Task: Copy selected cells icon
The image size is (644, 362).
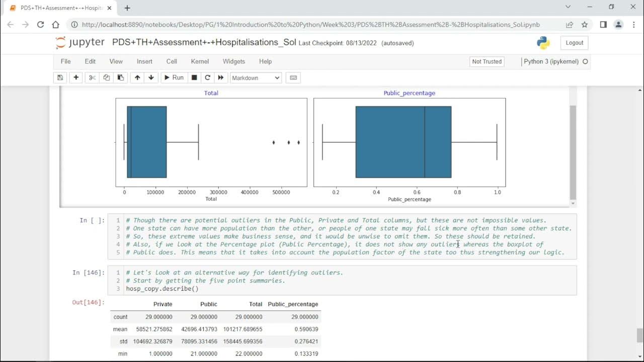Action: (x=106, y=77)
